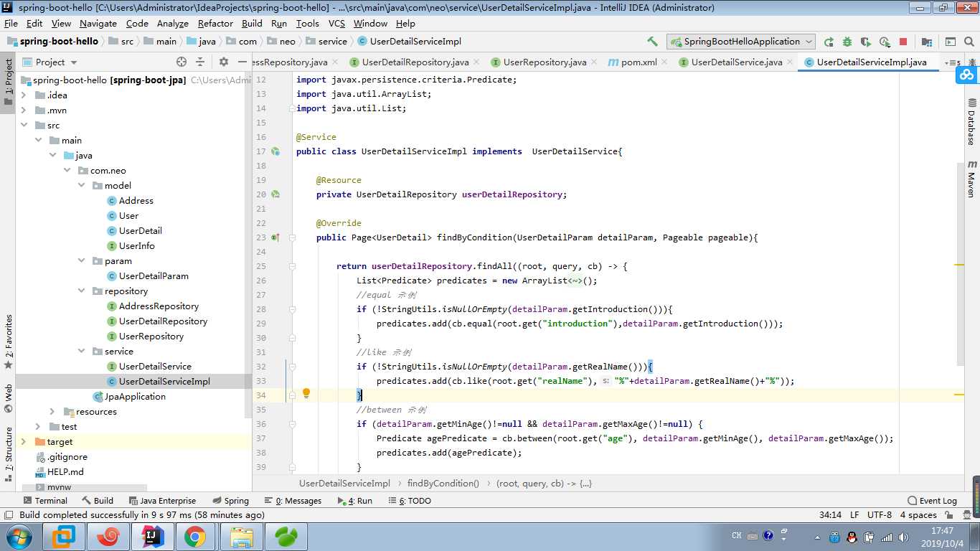Click the Build project hammer icon
Screen dimensions: 980x551
click(x=652, y=42)
